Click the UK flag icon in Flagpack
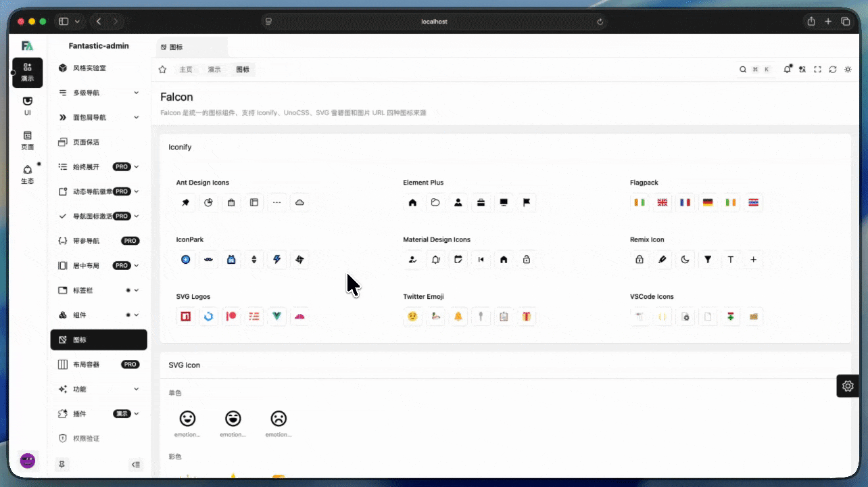868x487 pixels. coord(662,202)
